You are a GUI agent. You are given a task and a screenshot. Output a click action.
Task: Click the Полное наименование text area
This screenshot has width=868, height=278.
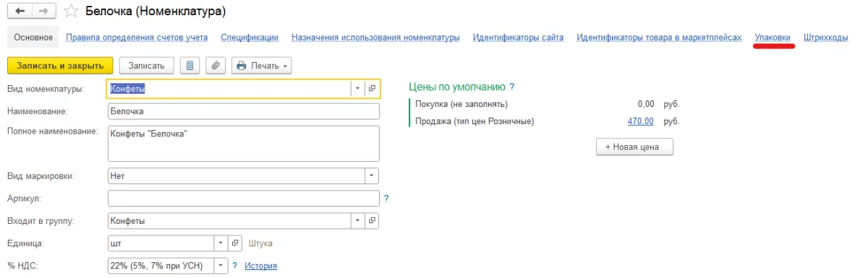[243, 144]
